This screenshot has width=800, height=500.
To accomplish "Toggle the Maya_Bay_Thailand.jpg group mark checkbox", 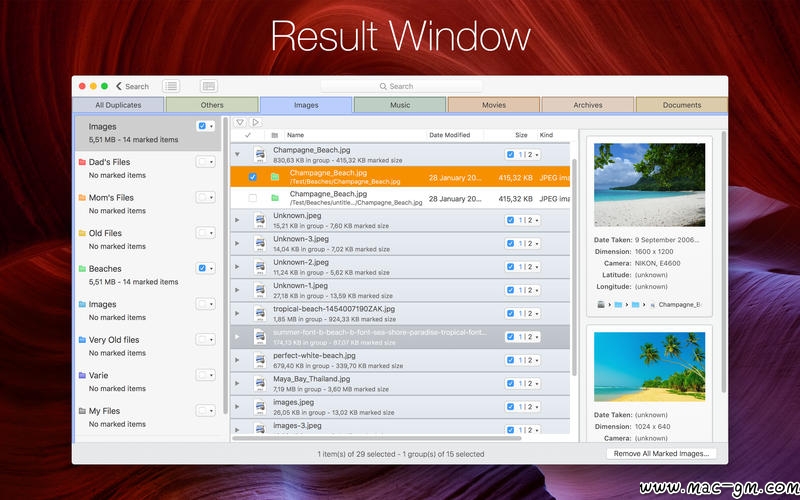I will (x=511, y=384).
